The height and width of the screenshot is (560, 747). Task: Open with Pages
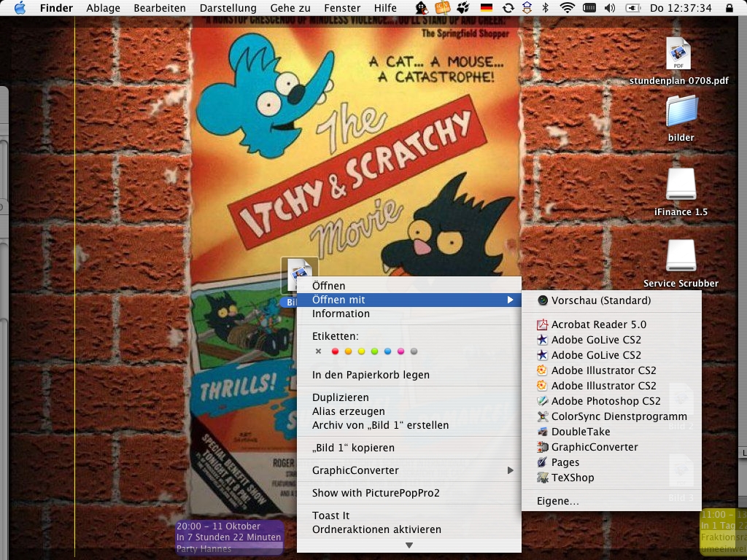point(611,462)
